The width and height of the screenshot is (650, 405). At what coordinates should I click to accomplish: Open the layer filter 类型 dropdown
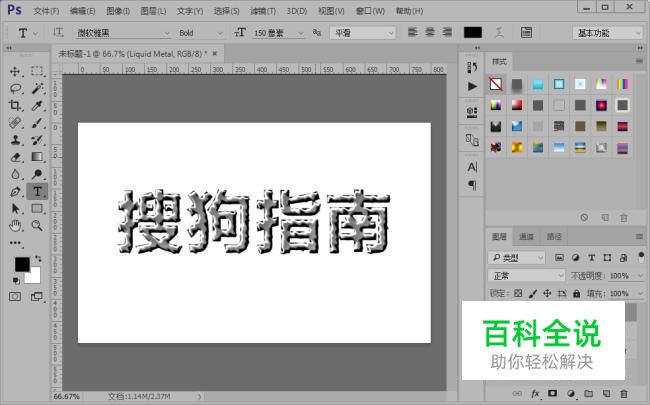coord(517,258)
